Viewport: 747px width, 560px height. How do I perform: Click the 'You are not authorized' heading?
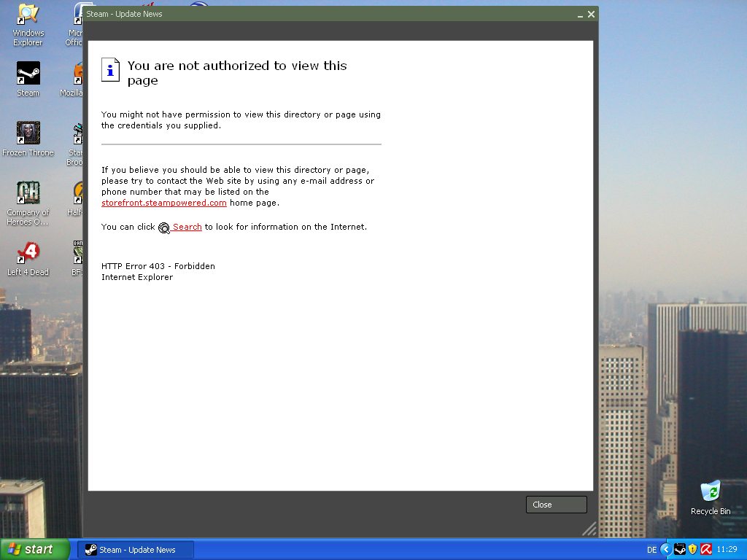(237, 73)
